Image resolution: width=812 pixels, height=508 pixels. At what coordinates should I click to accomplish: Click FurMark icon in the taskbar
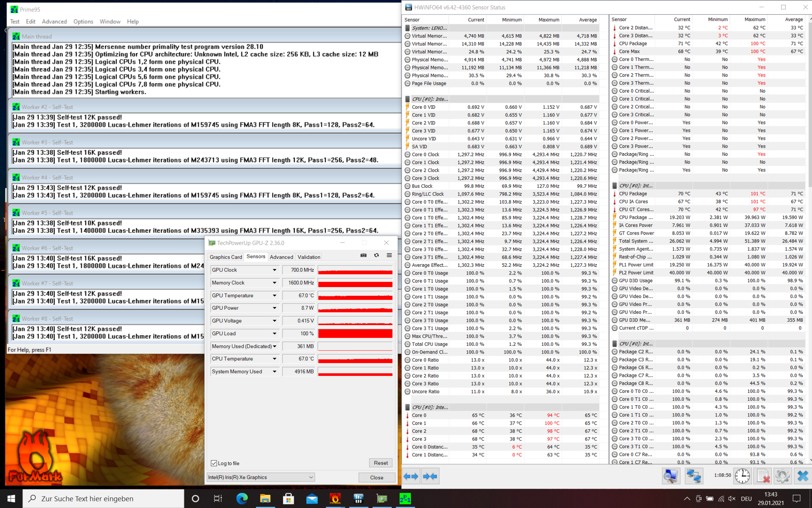(335, 499)
